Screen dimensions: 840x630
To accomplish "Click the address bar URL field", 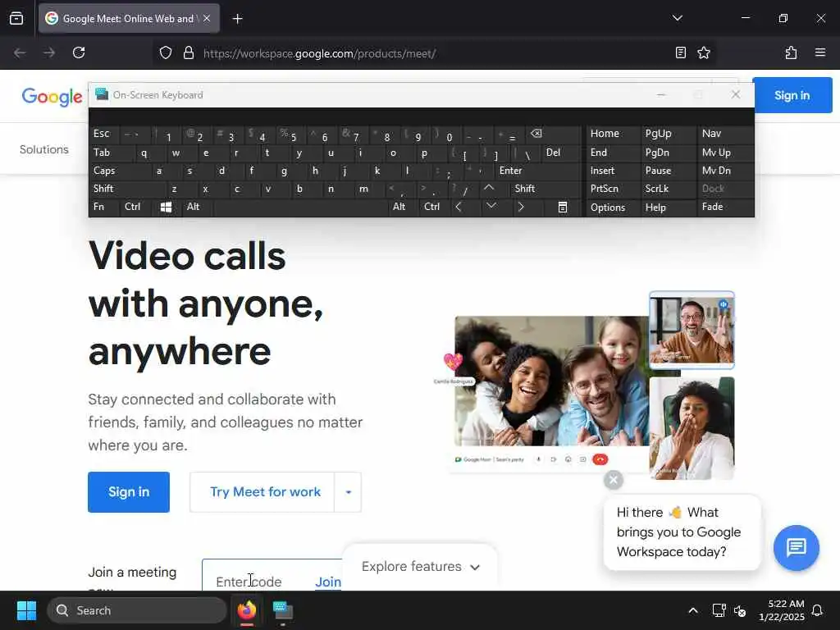I will coord(428,53).
